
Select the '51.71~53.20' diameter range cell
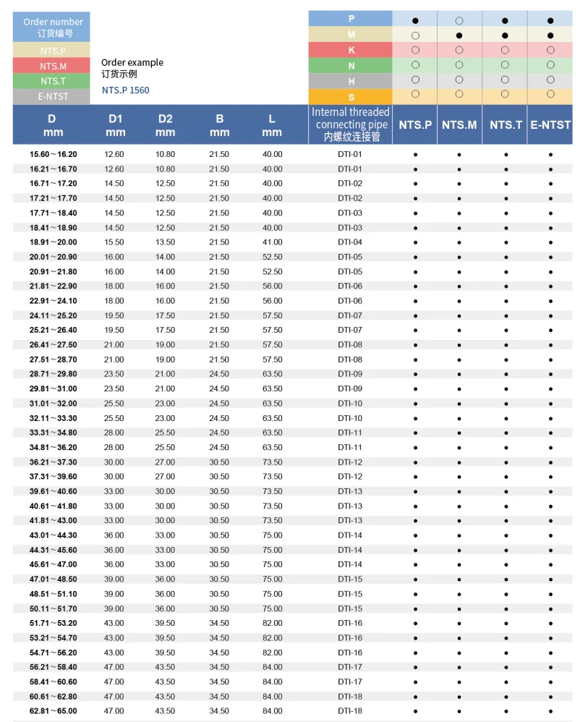[x=53, y=623]
